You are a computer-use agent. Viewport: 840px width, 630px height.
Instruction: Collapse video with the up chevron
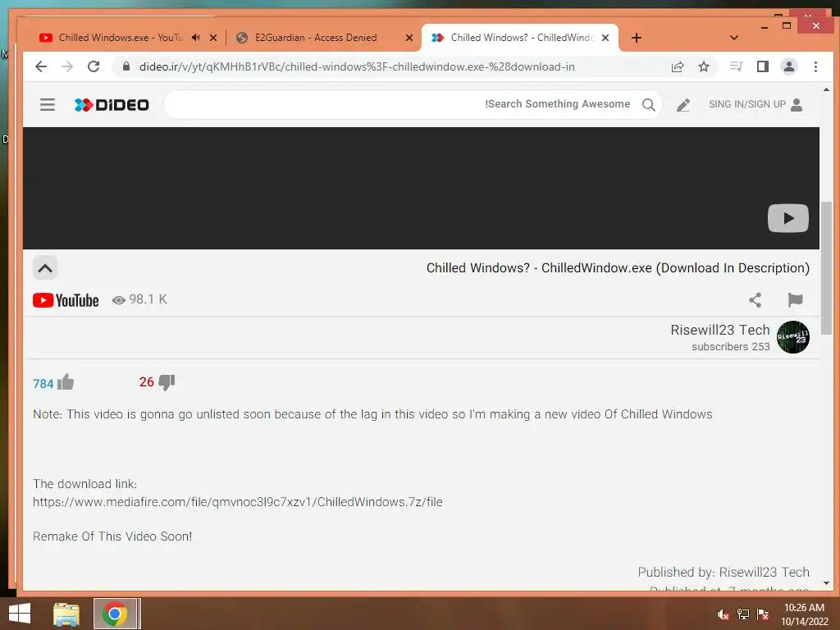45,268
